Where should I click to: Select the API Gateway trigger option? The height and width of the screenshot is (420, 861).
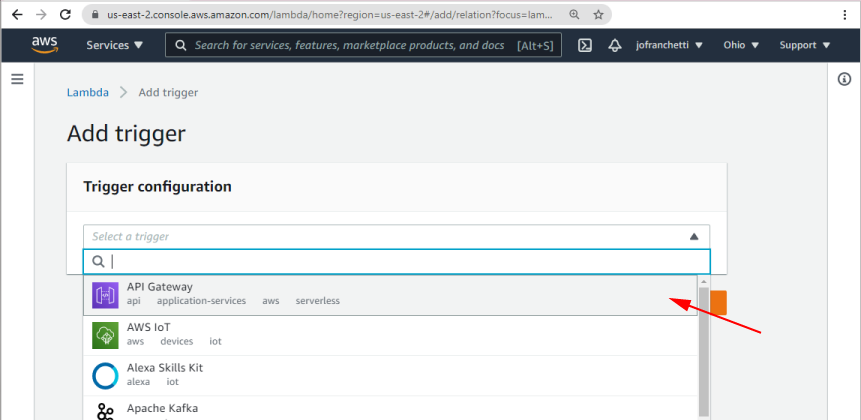390,295
